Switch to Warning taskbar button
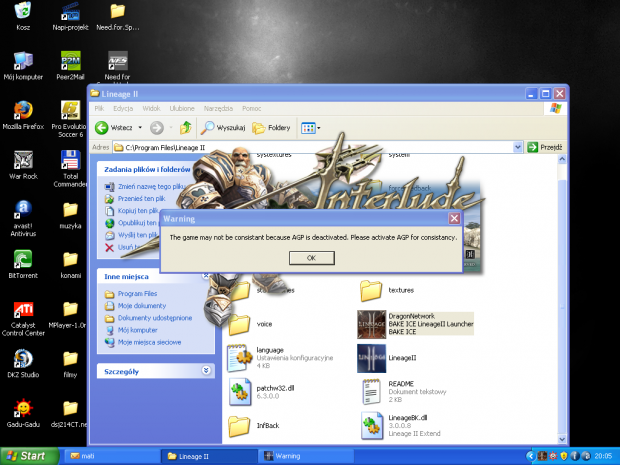 click(305, 456)
